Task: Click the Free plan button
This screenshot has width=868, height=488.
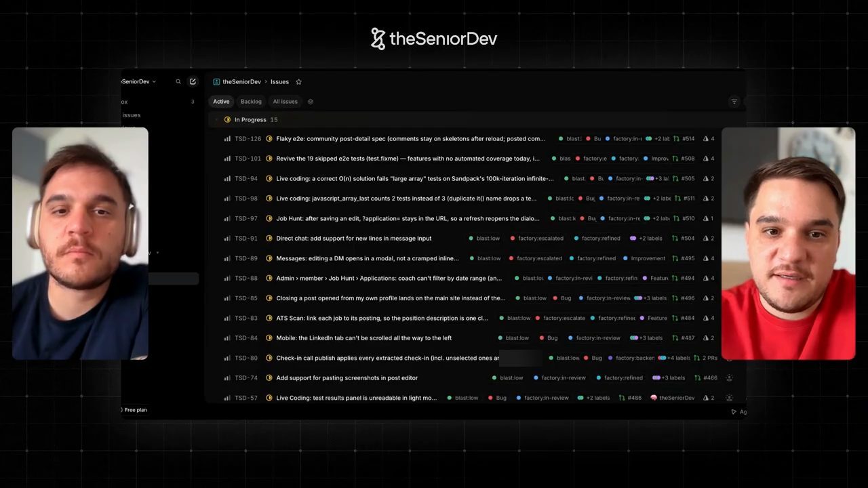Action: (134, 410)
